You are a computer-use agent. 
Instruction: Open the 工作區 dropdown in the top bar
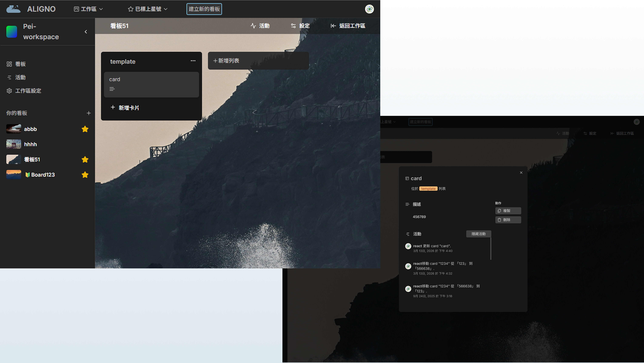[x=88, y=9]
